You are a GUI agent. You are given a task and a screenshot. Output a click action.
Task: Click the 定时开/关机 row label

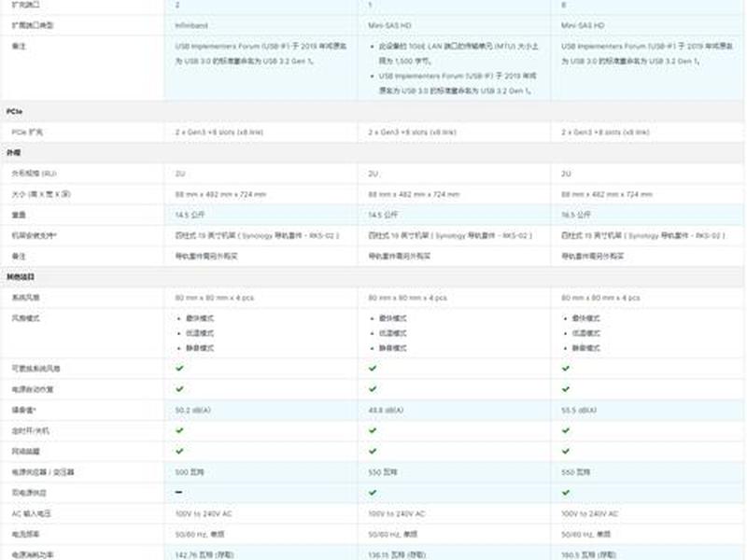click(x=31, y=430)
